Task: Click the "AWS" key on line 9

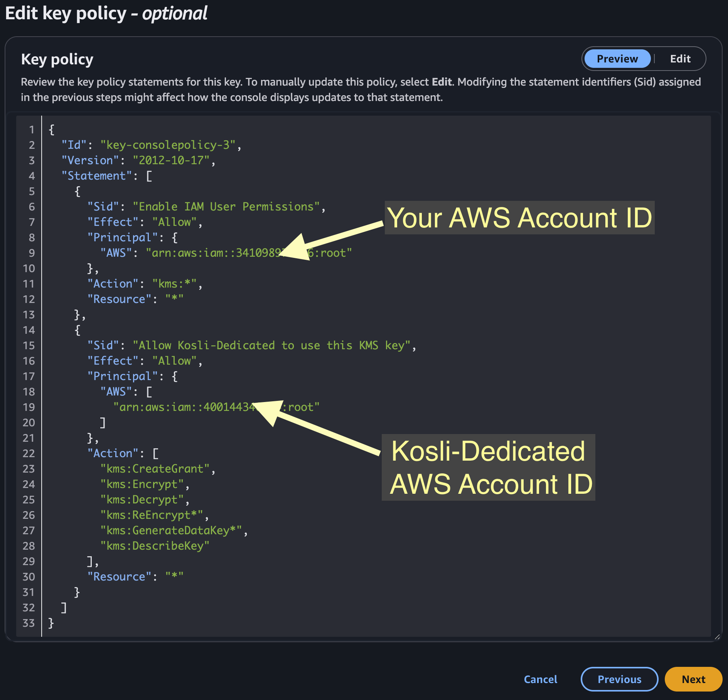Action: pos(116,253)
